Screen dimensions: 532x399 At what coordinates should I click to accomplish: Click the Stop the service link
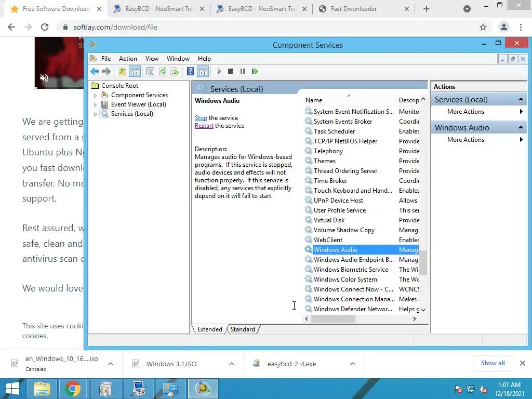pos(201,118)
